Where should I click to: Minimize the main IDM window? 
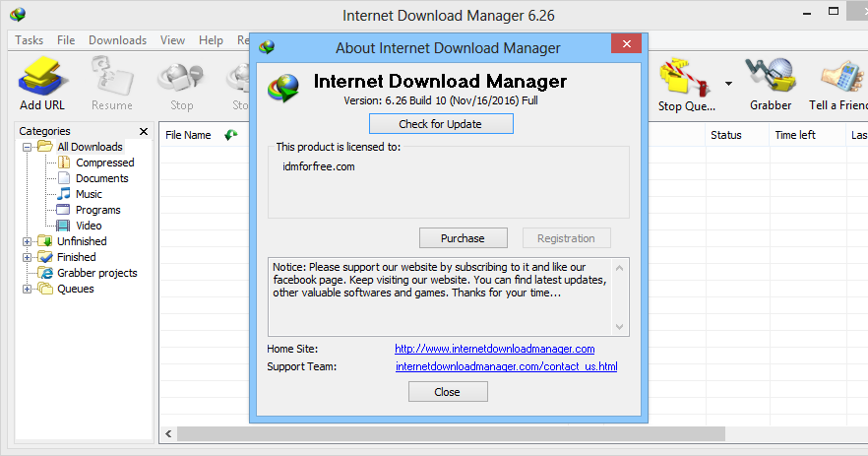point(807,12)
